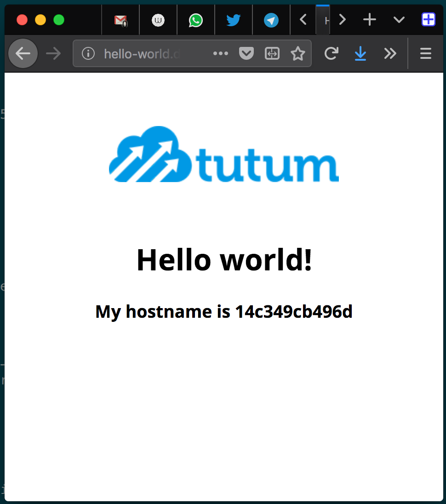
Task: Go back to the previous page
Action: (23, 53)
